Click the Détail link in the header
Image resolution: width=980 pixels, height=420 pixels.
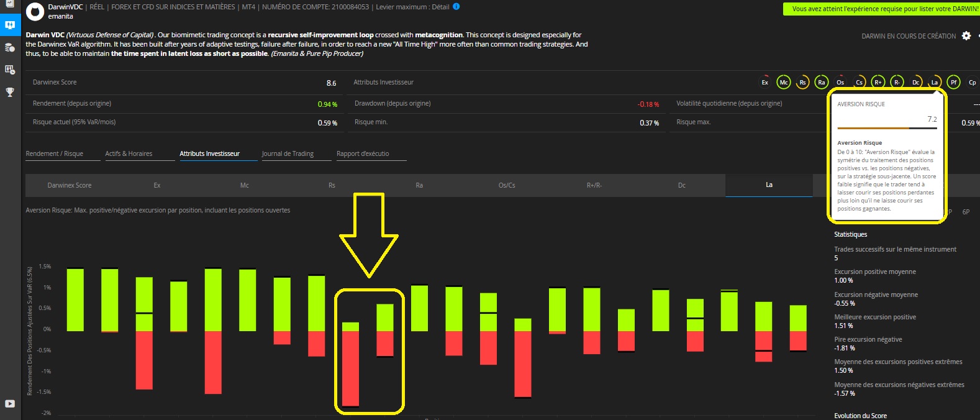click(x=440, y=7)
